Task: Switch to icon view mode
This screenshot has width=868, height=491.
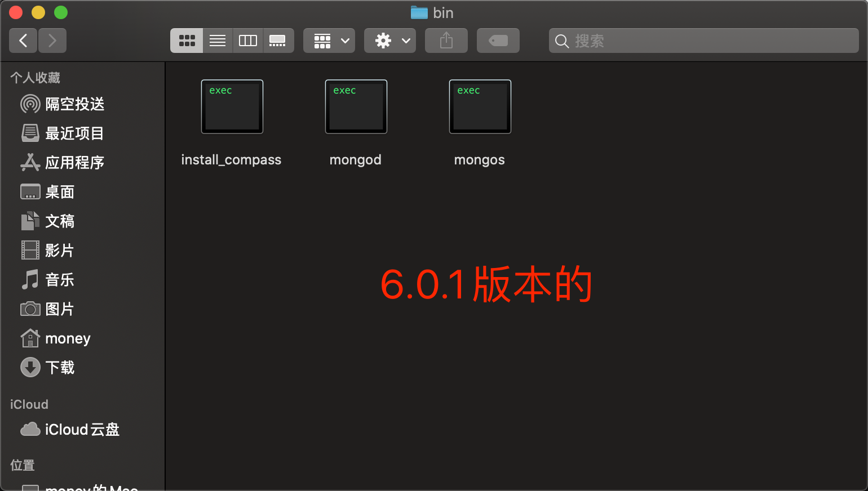Action: (x=187, y=40)
